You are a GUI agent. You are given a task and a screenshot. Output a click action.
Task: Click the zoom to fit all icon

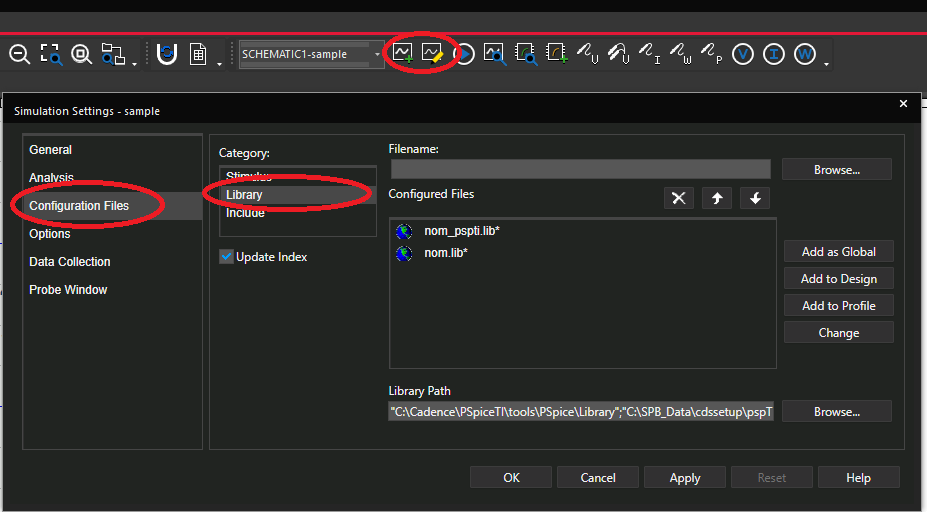(x=82, y=54)
